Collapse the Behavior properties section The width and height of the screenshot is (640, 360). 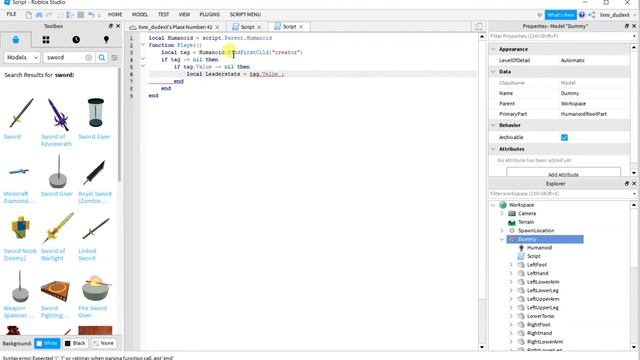click(x=493, y=125)
